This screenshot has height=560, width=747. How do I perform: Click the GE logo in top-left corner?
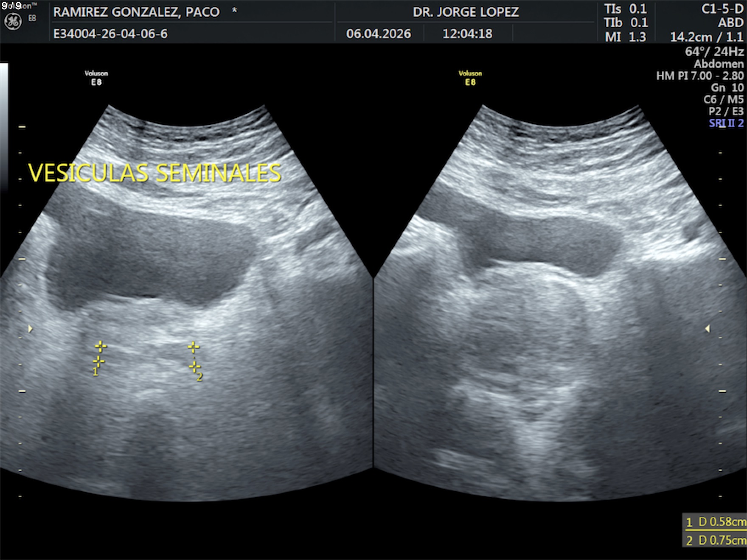[13, 22]
